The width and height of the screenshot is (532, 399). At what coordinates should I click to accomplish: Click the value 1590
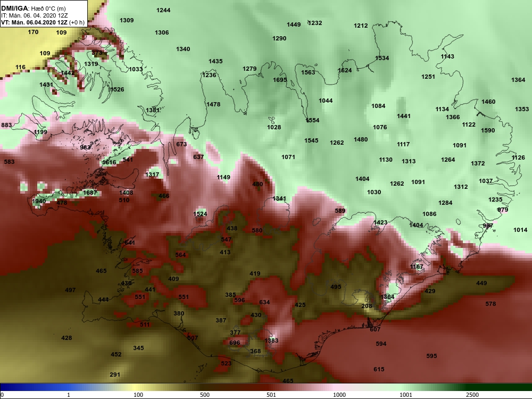[488, 131]
